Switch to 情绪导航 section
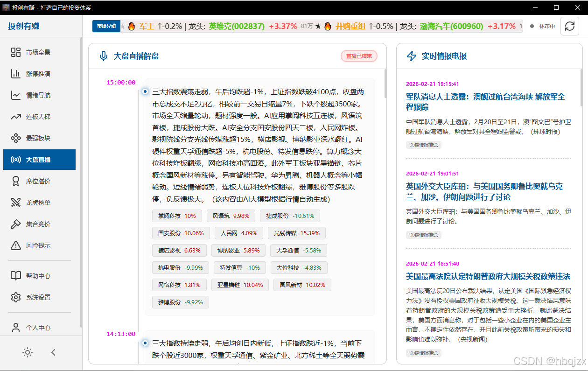Viewport: 588px width, 371px height. 39,95
